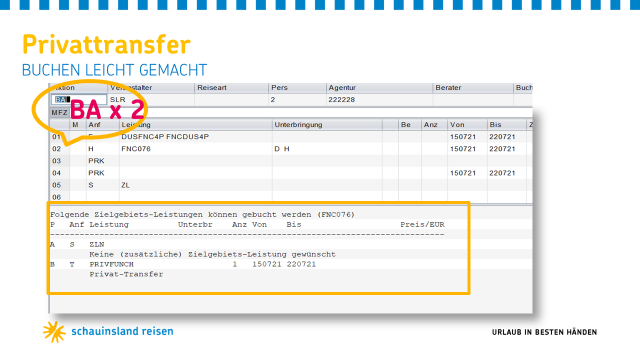Click the Agentur field showing 222228

click(379, 99)
